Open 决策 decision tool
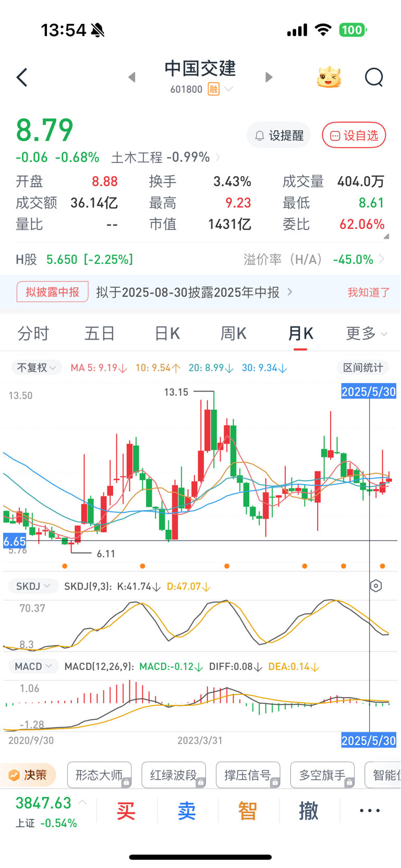The height and width of the screenshot is (868, 401). [28, 775]
